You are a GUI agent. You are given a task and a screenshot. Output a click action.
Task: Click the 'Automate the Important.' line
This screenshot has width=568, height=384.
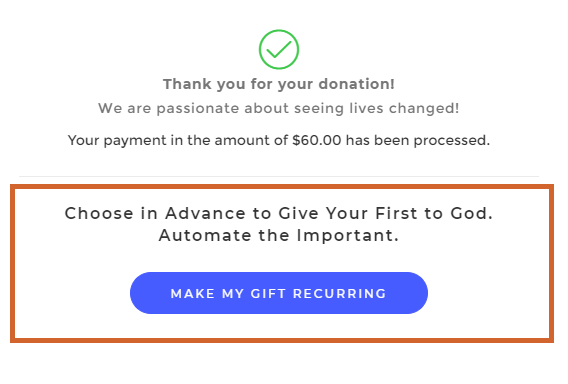click(279, 235)
